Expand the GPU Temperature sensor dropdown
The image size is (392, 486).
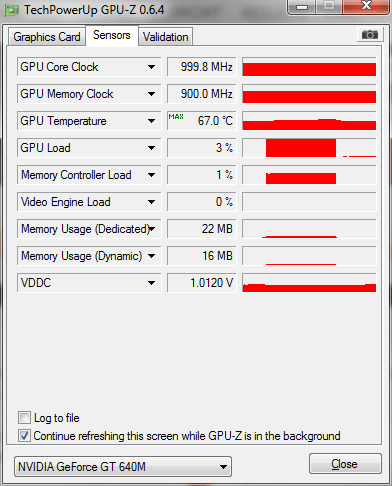151,121
